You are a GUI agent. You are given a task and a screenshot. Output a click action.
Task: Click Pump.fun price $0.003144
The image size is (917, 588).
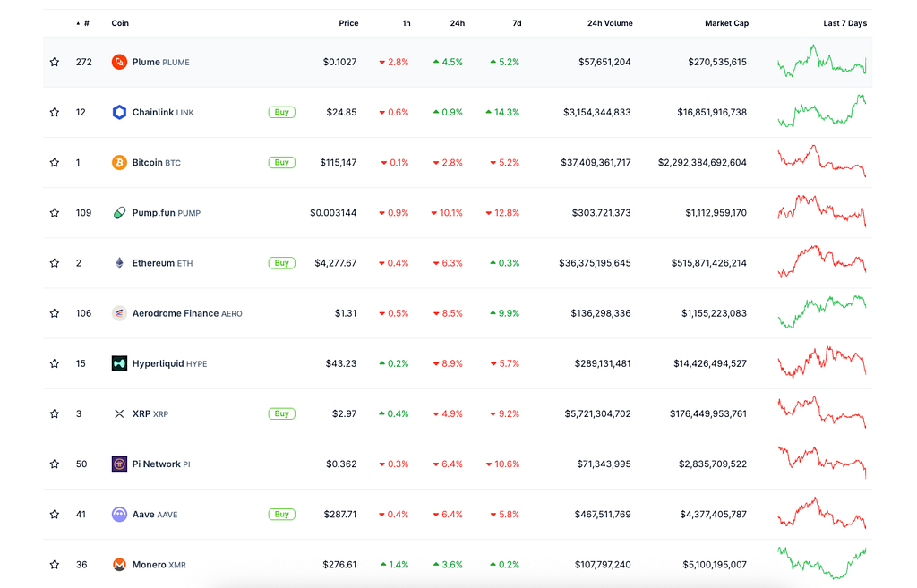coord(333,213)
